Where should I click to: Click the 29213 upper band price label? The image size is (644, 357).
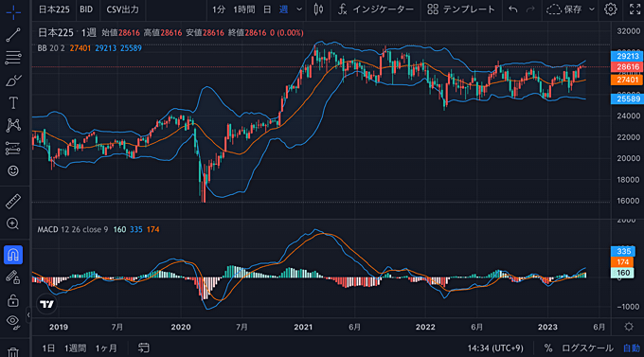[x=627, y=56]
